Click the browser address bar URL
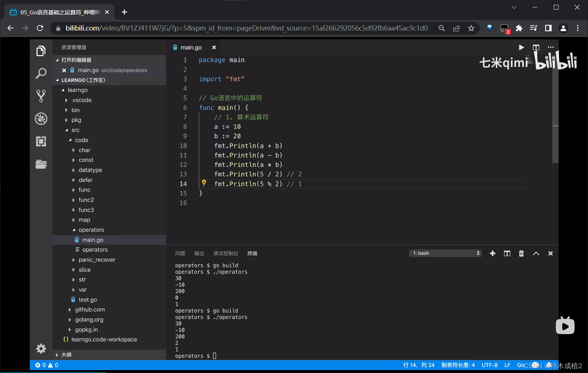Screen dimensions: 588x373 247,28
